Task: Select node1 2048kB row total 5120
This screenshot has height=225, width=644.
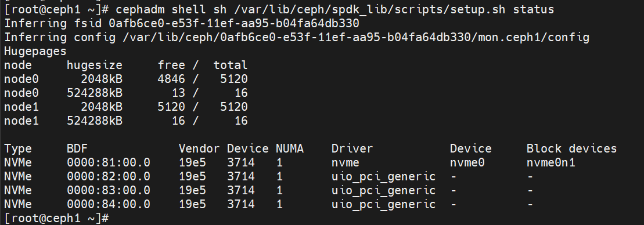Action: [233, 107]
